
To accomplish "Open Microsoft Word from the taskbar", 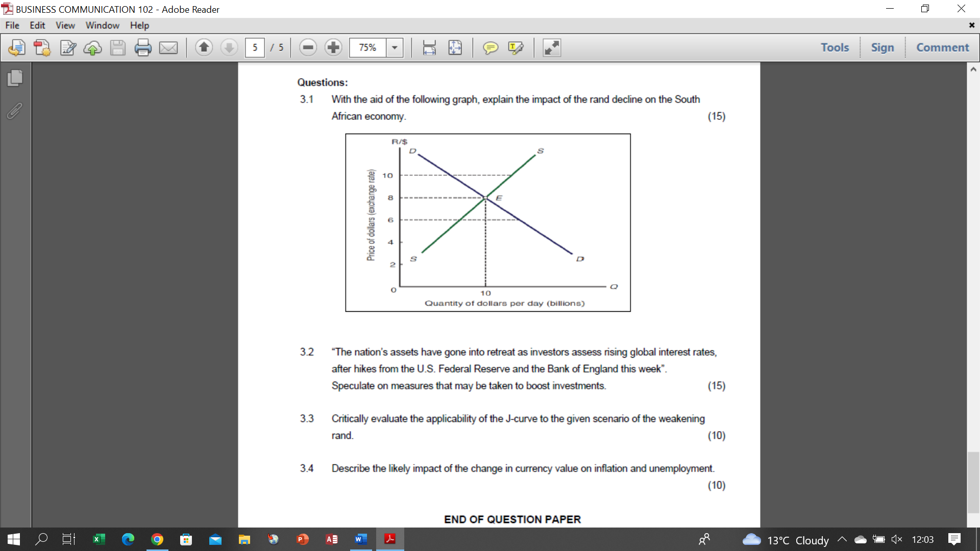I will pyautogui.click(x=361, y=539).
